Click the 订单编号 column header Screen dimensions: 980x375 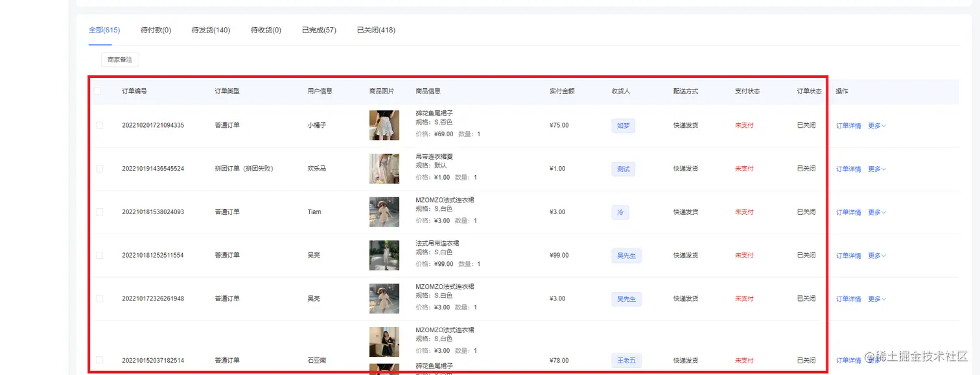pyautogui.click(x=134, y=91)
